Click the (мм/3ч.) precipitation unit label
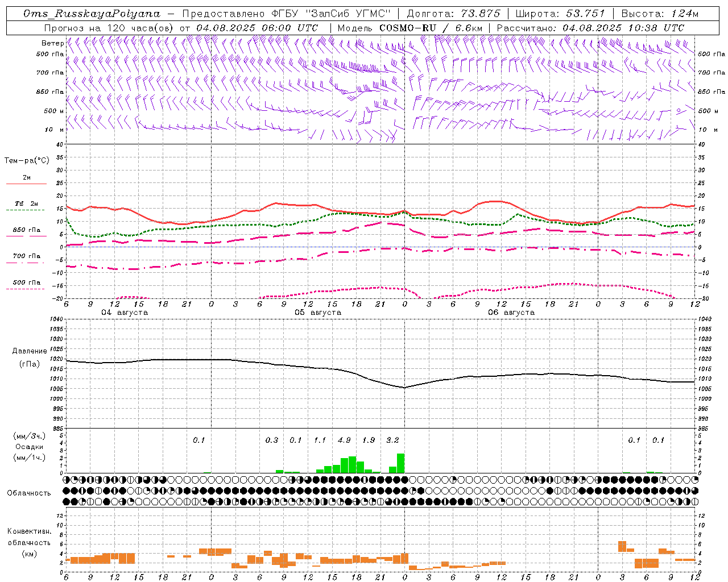This screenshot has height=582, width=728. [x=29, y=436]
